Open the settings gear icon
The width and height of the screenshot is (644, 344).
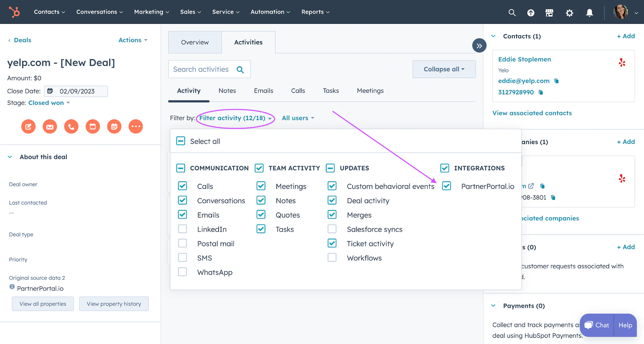click(570, 13)
